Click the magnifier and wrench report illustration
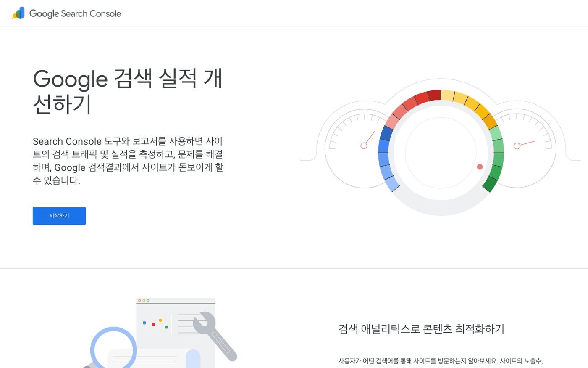The height and width of the screenshot is (368, 588). click(160, 333)
